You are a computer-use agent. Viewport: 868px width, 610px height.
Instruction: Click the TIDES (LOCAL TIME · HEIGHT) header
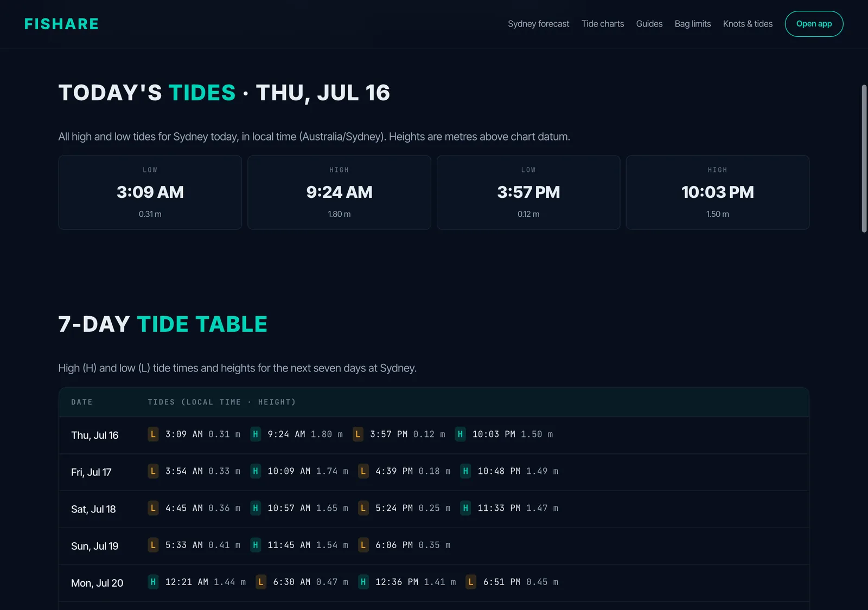tap(222, 402)
